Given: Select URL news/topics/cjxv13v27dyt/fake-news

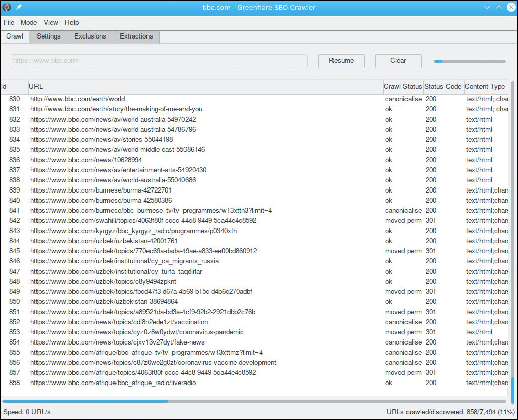Looking at the screenshot, I should click(x=117, y=342).
